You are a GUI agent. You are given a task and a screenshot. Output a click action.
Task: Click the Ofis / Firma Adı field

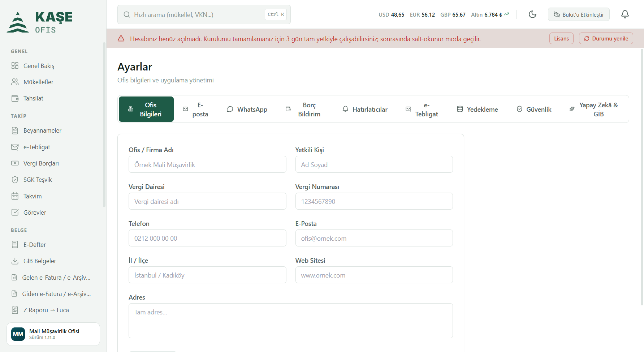pos(207,164)
